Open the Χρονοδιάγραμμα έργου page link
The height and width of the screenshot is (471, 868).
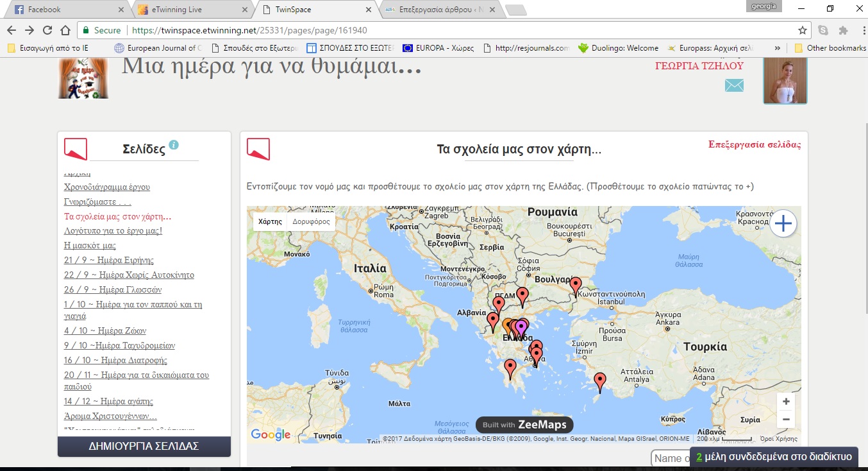[107, 187]
